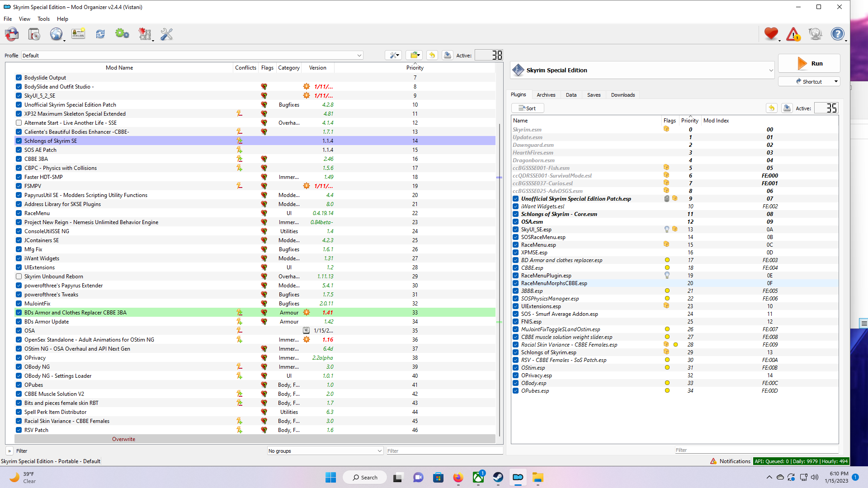Select the OSA.esm plugin row
Image resolution: width=868 pixels, height=488 pixels.
pyautogui.click(x=675, y=222)
